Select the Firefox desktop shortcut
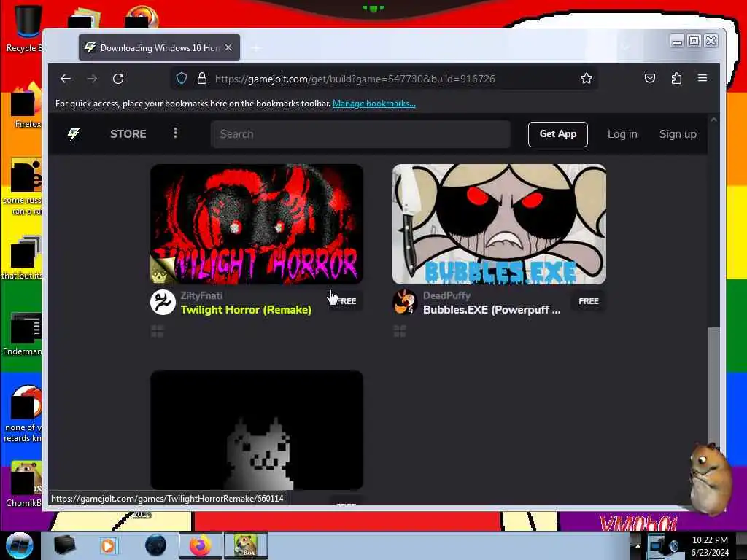747x560 pixels. pos(27,105)
